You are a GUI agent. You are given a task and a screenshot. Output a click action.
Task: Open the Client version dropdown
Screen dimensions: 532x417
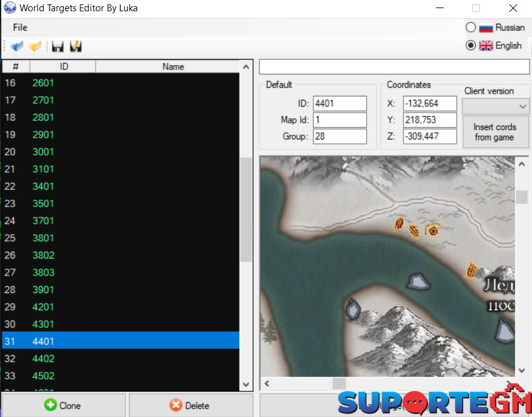coord(495,106)
